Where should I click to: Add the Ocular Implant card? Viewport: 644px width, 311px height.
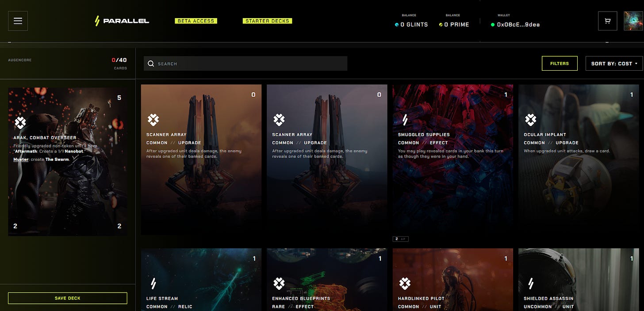(579, 159)
